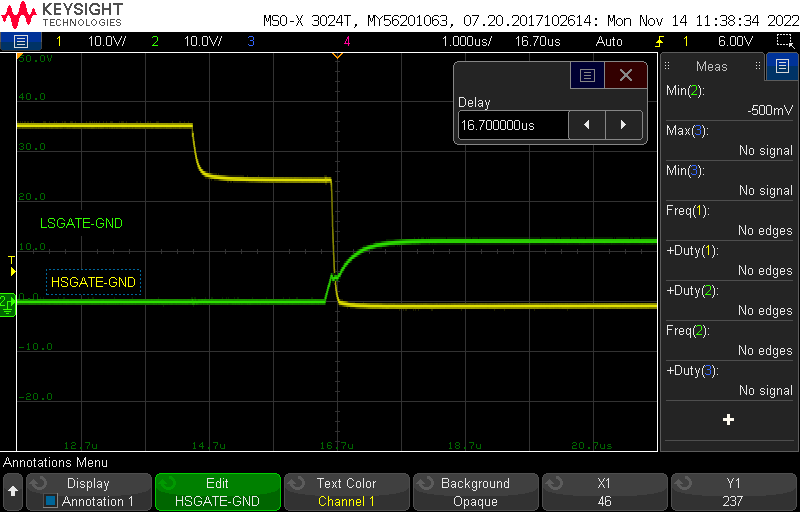Image resolution: width=800 pixels, height=512 pixels.
Task: Select the +Duty(3) measurement
Action: pyautogui.click(x=730, y=380)
